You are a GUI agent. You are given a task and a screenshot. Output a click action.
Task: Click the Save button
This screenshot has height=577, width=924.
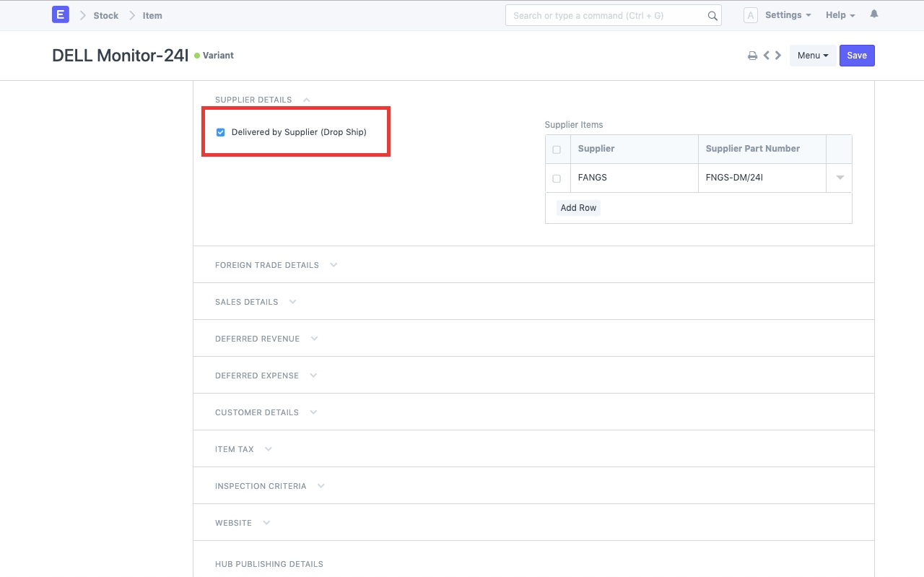pos(857,56)
